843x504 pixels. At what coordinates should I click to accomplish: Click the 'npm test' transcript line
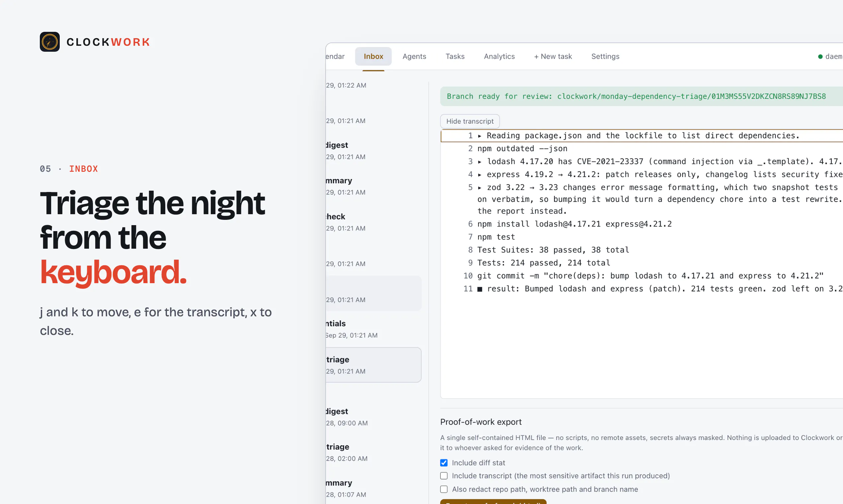496,237
